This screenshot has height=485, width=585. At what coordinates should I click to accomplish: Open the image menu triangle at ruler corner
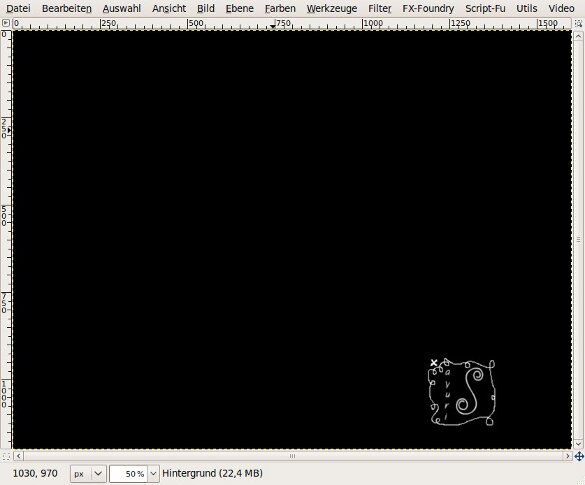(6, 23)
